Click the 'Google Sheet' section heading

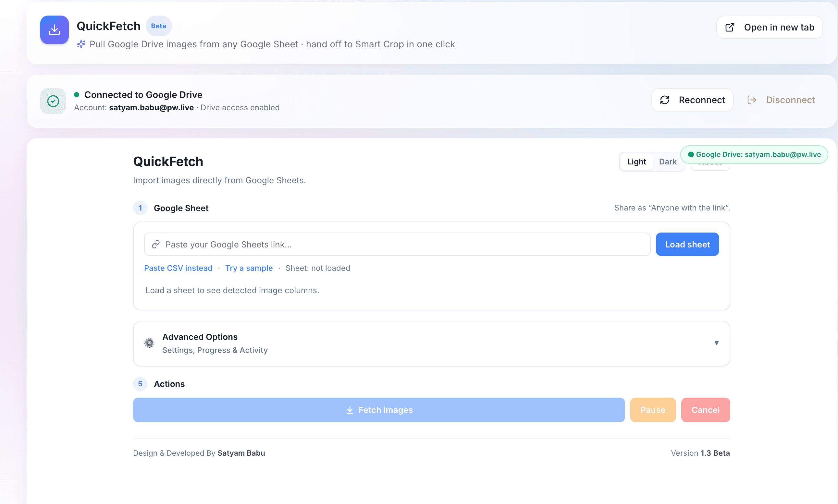[x=181, y=208]
